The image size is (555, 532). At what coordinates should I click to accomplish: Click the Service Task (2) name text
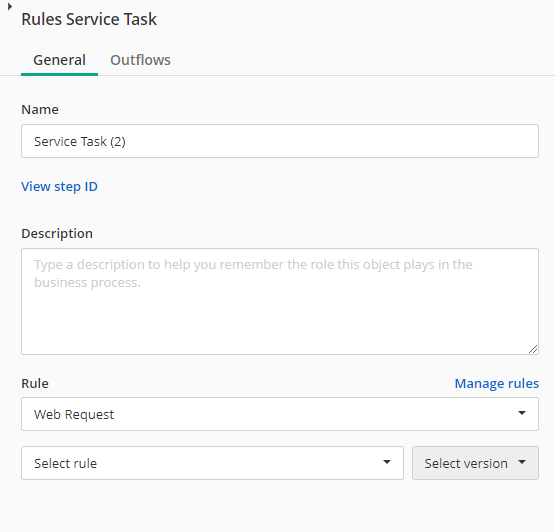(x=80, y=142)
